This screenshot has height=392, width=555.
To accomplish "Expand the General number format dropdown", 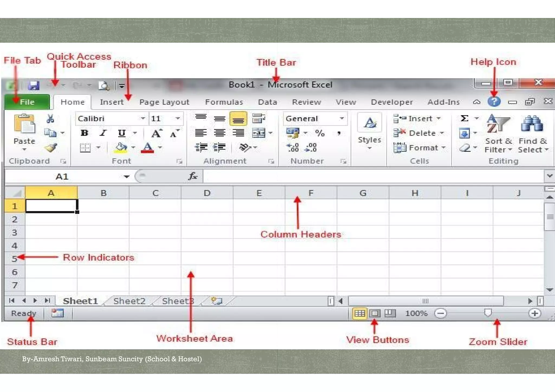I will coord(342,119).
